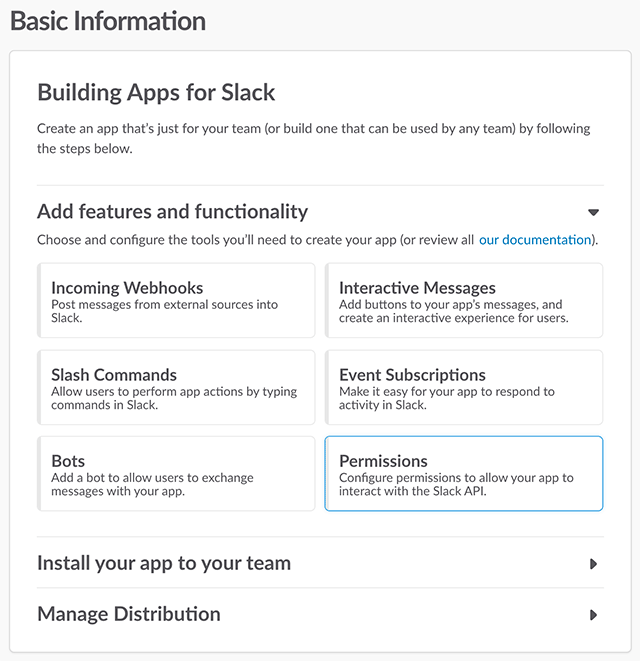This screenshot has width=640, height=661.
Task: Click the Add features and functionality heading
Action: pyautogui.click(x=172, y=211)
